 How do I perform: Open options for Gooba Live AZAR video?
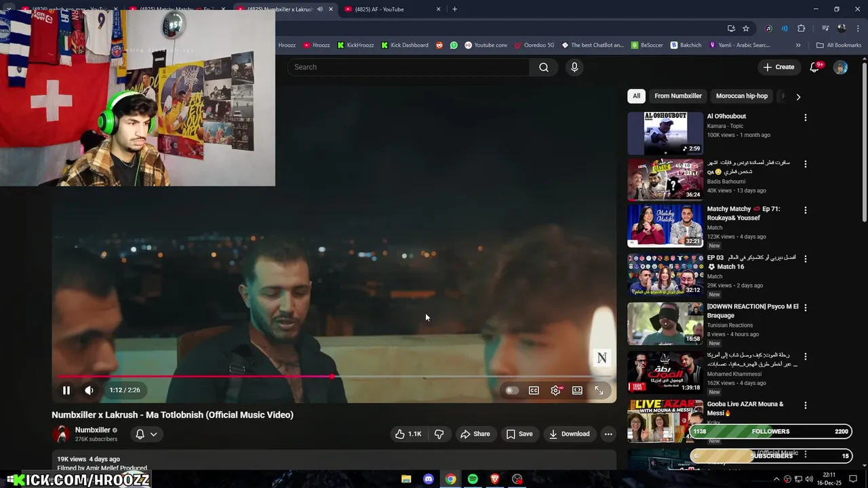tap(806, 405)
